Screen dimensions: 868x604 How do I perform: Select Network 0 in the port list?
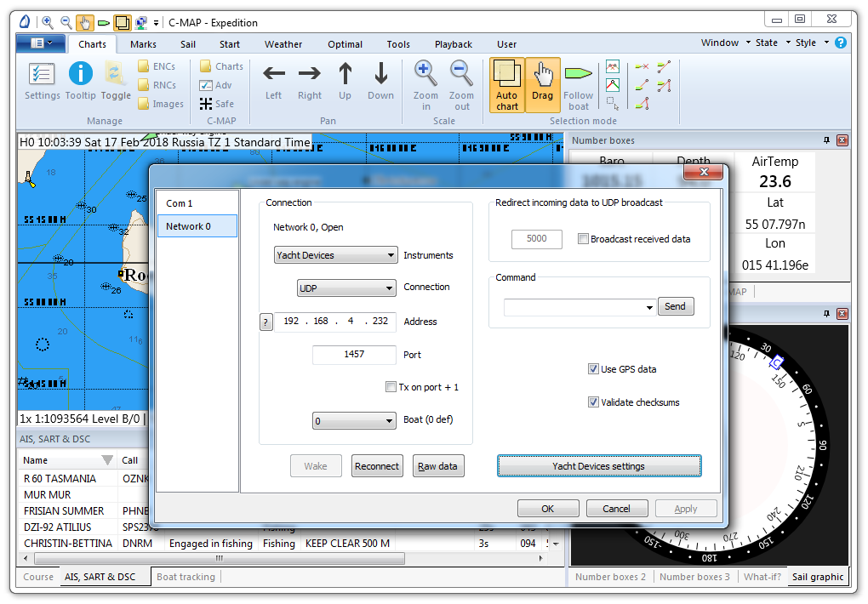pyautogui.click(x=197, y=226)
